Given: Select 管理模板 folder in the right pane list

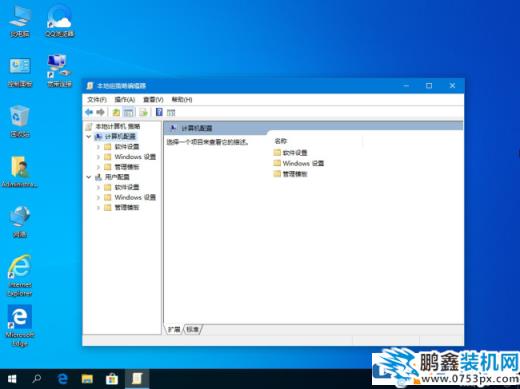Looking at the screenshot, I should click(x=290, y=174).
